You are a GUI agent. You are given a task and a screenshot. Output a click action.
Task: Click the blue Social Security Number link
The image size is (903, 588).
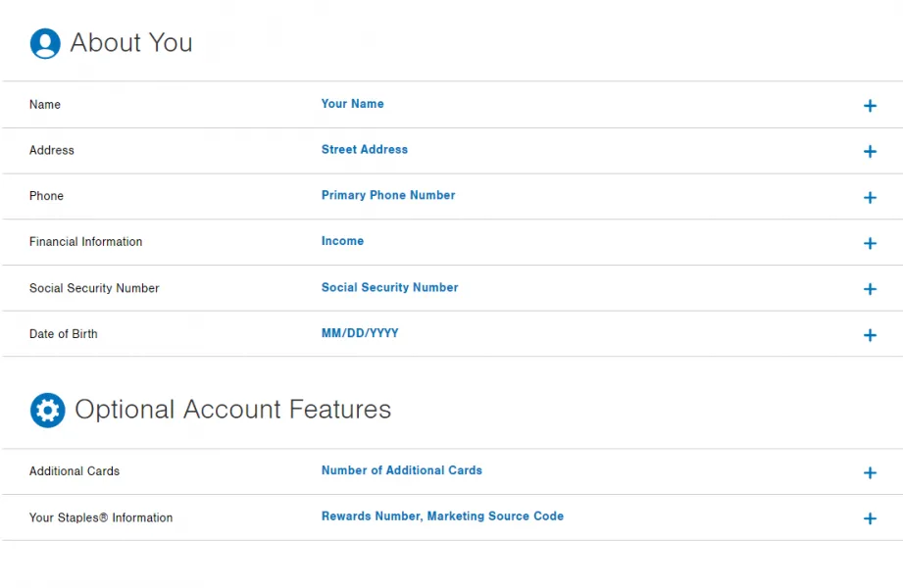pos(389,288)
